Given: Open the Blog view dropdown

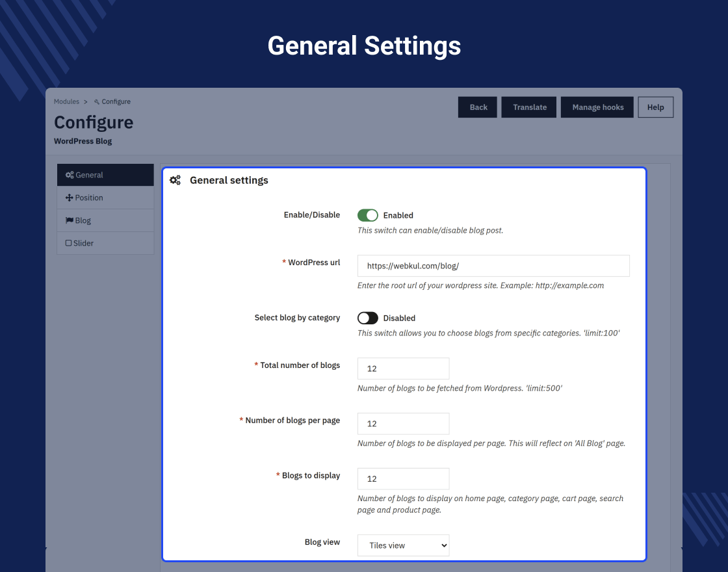Looking at the screenshot, I should (404, 545).
